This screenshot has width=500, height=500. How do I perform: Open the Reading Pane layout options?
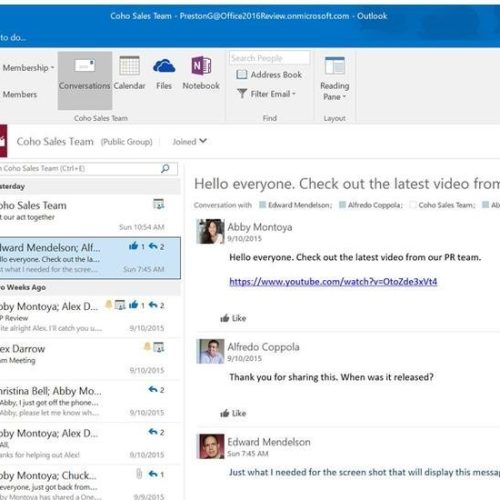pyautogui.click(x=335, y=79)
